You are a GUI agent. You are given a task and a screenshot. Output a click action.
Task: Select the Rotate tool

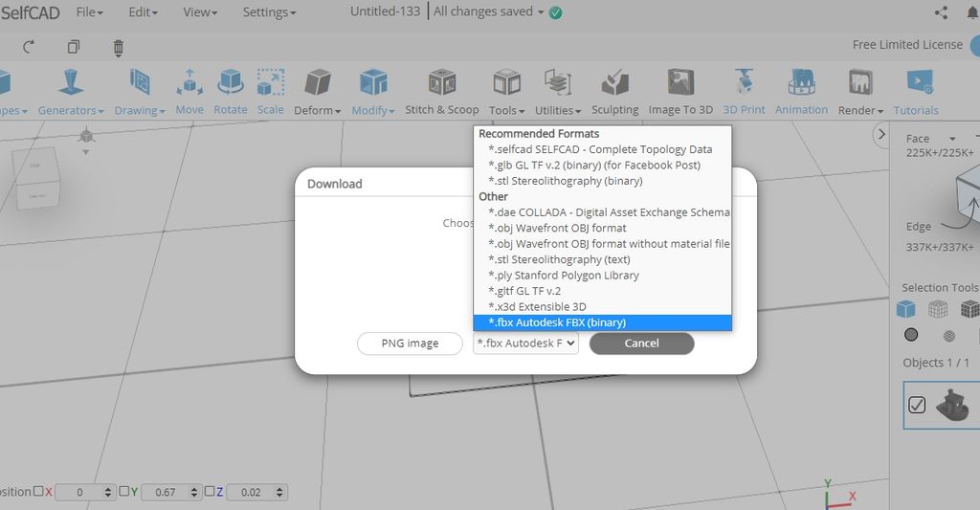[x=231, y=93]
